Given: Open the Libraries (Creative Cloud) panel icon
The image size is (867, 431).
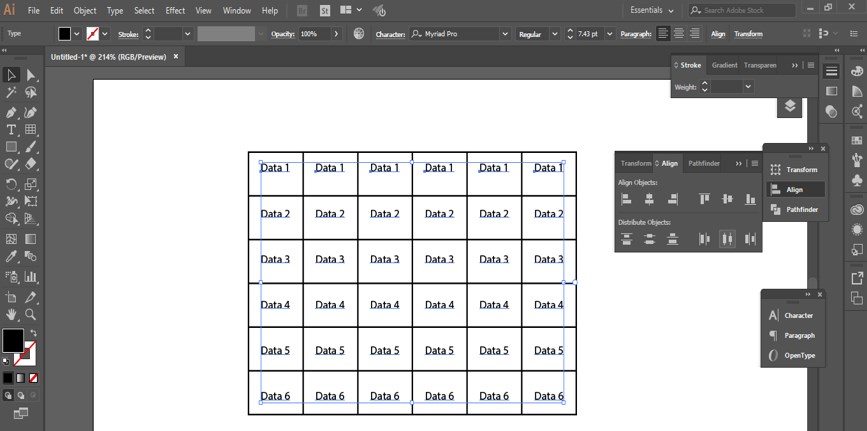Looking at the screenshot, I should 856,210.
